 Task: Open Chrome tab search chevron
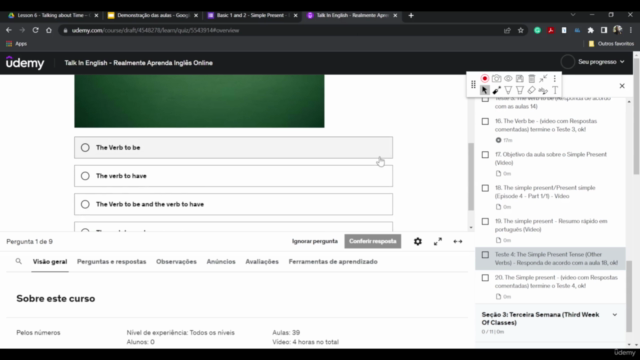tap(573, 15)
